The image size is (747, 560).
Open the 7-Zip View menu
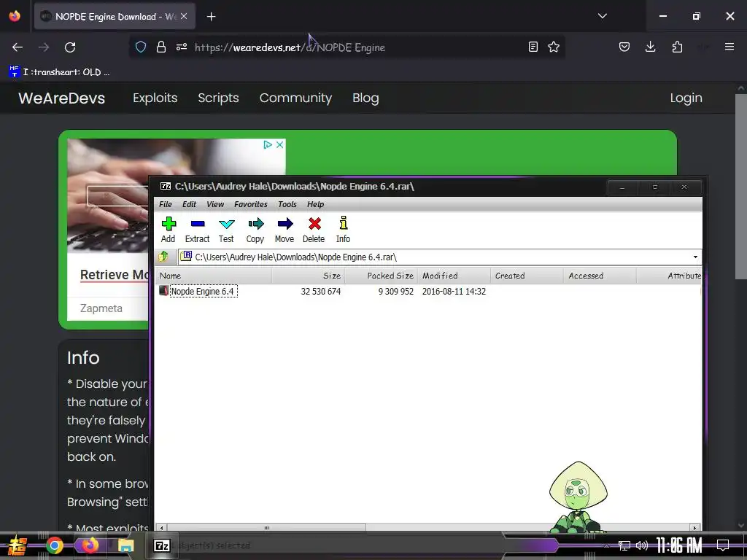(215, 204)
